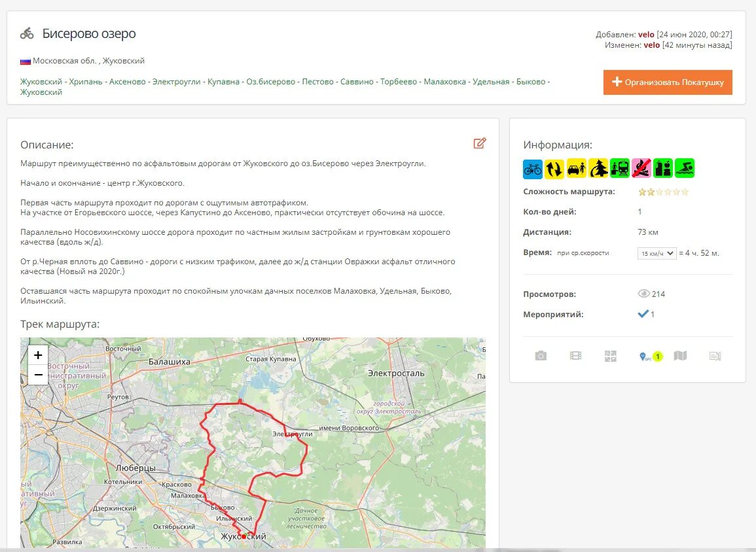
Task: Zoom in on the route map
Action: (38, 355)
